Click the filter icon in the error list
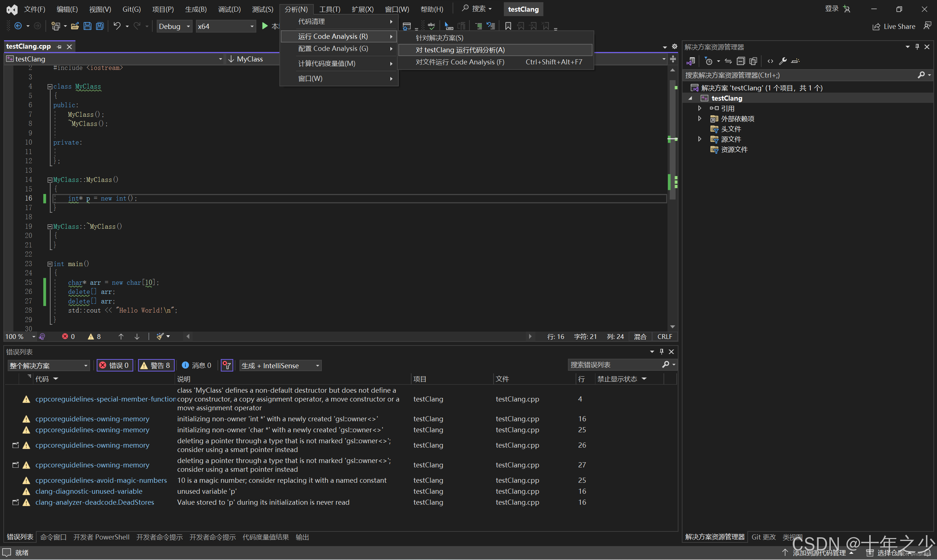Image resolution: width=937 pixels, height=560 pixels. click(x=227, y=365)
